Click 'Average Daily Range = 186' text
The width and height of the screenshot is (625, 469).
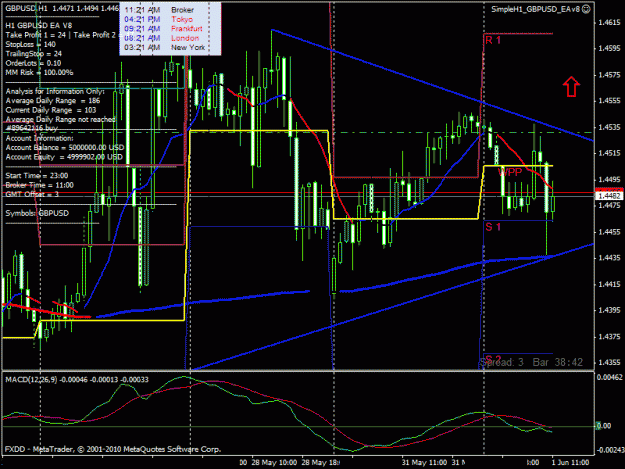pos(53,101)
